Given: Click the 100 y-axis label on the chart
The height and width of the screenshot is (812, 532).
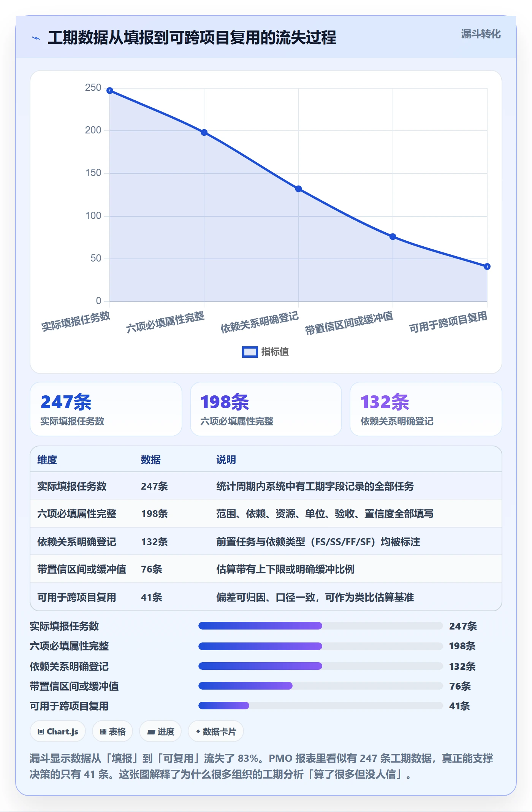Looking at the screenshot, I should 93,216.
